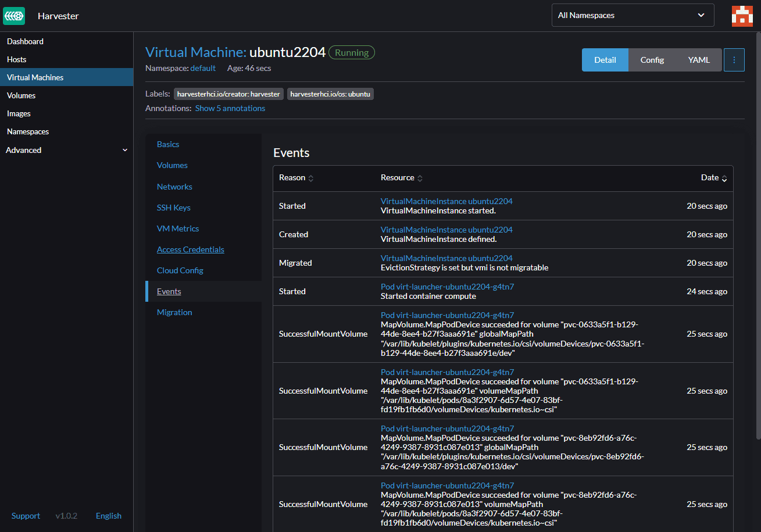Navigate to Dashboard in the sidebar
The image size is (761, 532).
[x=25, y=41]
